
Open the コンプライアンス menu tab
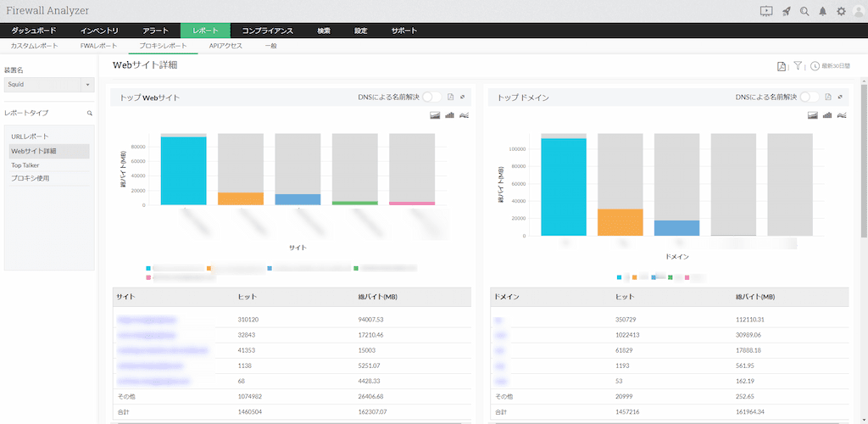coord(267,31)
